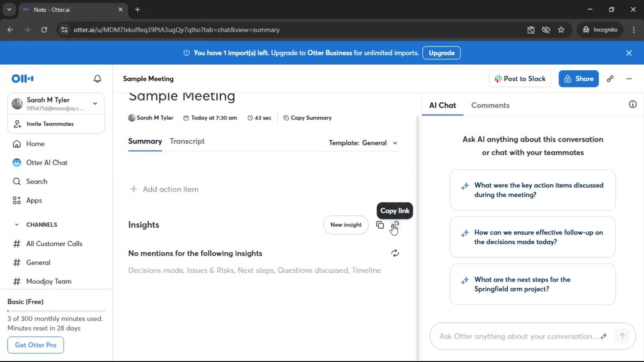
Task: Collapse the CHANNELS section
Action: 17,225
